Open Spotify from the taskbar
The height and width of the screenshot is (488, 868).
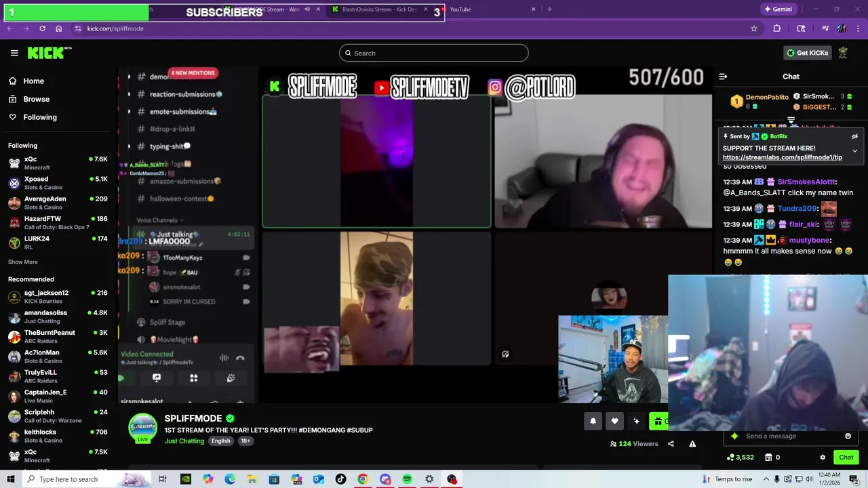click(x=407, y=479)
